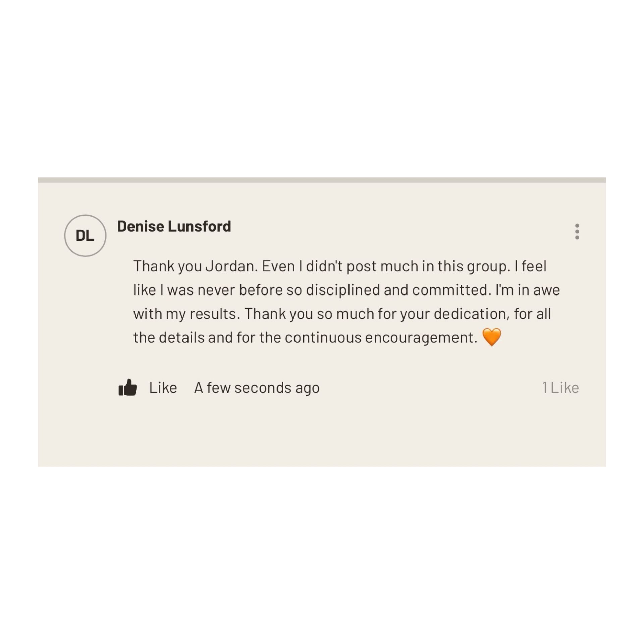Viewport: 644px width, 644px height.
Task: Click the DL avatar circle
Action: [85, 236]
